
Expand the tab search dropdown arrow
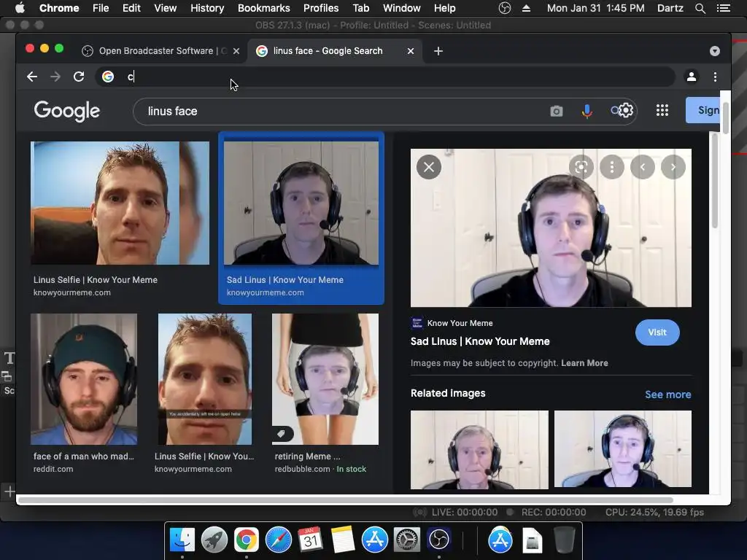coord(715,51)
